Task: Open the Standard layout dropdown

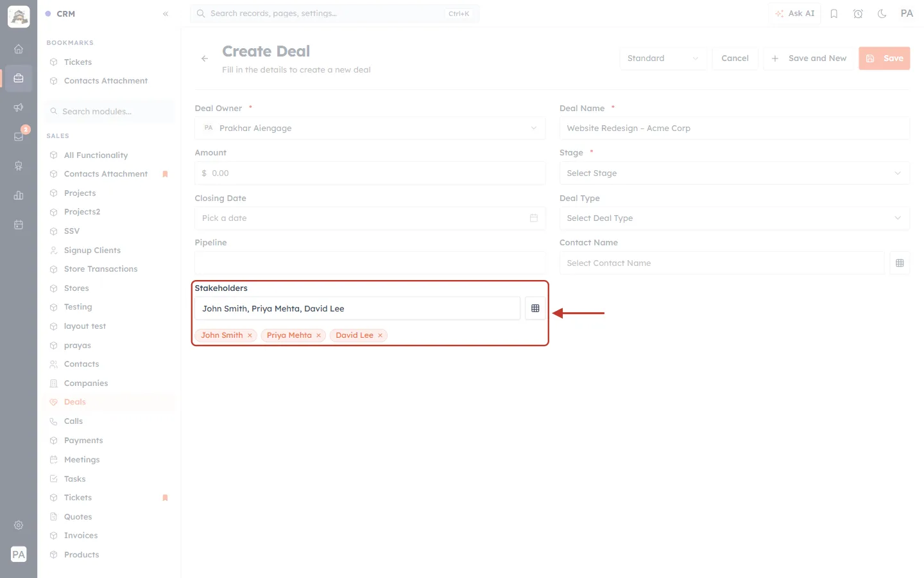Action: [663, 58]
